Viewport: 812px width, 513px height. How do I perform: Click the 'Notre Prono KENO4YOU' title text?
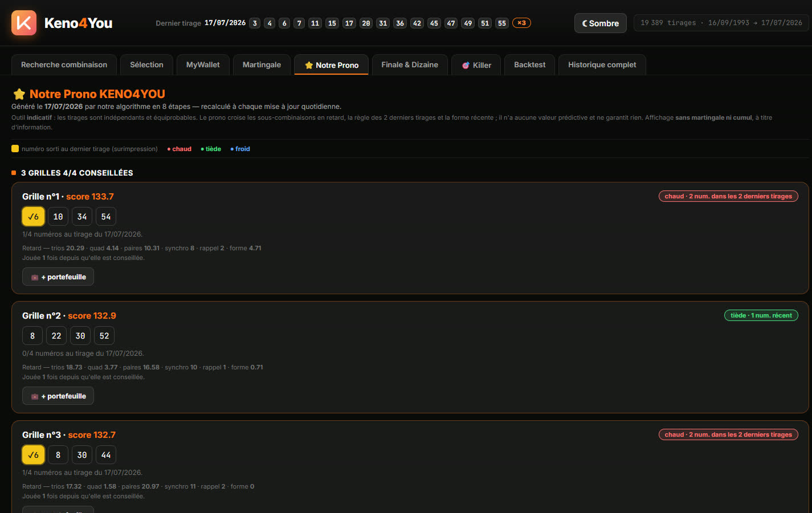pyautogui.click(x=97, y=94)
